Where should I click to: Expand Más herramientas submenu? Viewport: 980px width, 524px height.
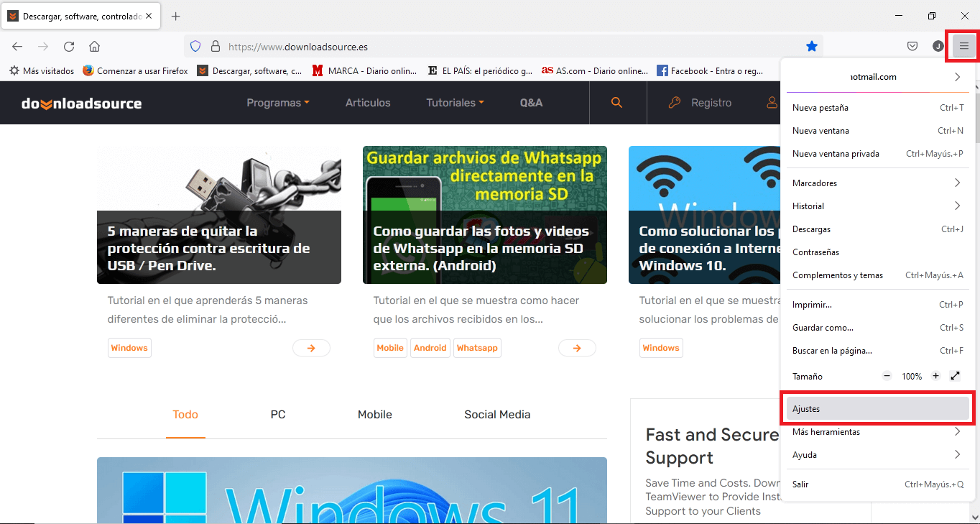pyautogui.click(x=878, y=432)
